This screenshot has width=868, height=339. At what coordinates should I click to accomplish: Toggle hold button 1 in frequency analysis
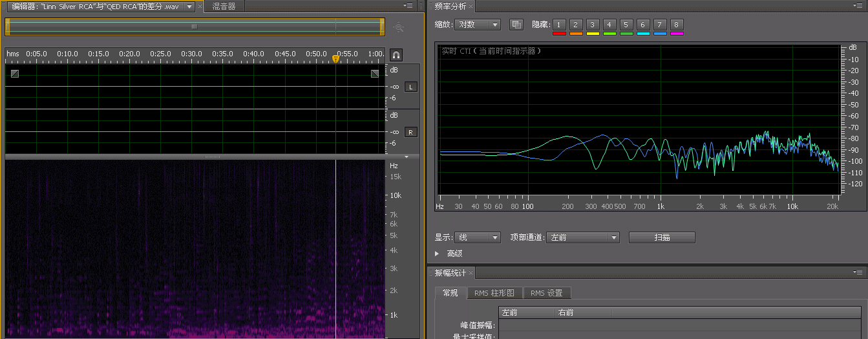pos(559,25)
